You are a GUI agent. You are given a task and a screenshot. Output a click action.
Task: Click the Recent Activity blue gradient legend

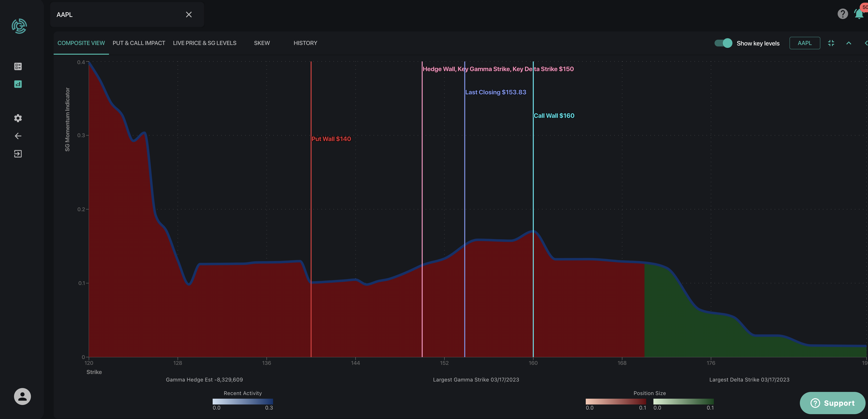tap(243, 401)
